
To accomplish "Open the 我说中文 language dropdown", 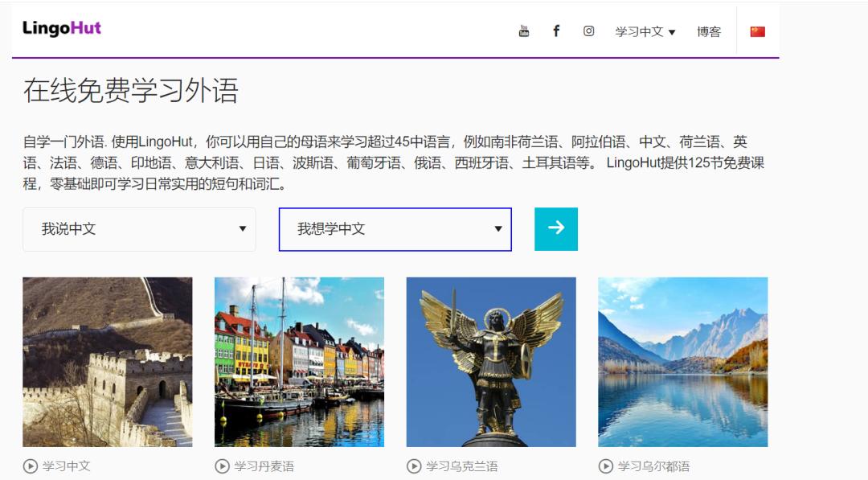I will (139, 228).
